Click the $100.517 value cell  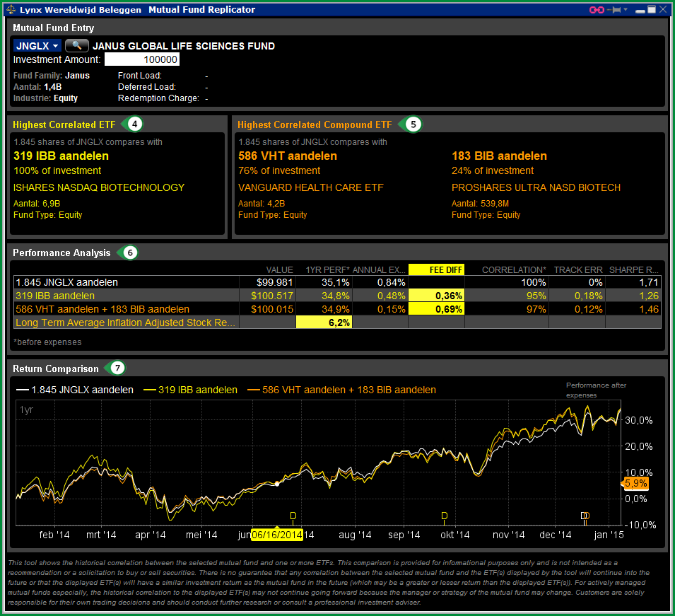coord(267,296)
